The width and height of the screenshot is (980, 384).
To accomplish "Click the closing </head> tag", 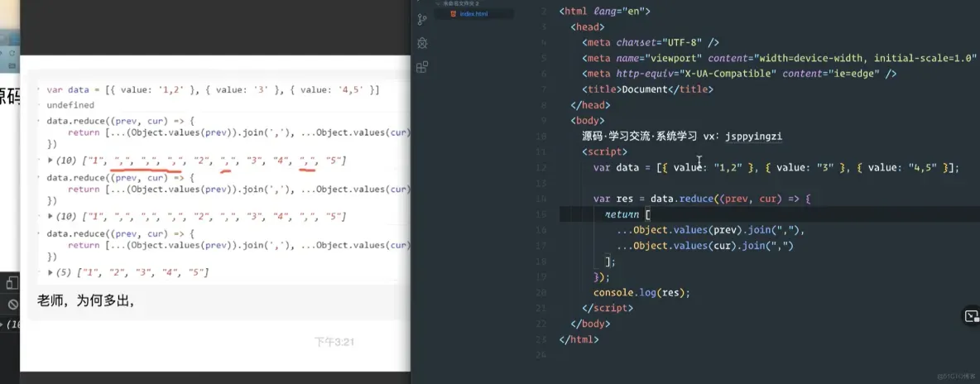I will coord(591,105).
